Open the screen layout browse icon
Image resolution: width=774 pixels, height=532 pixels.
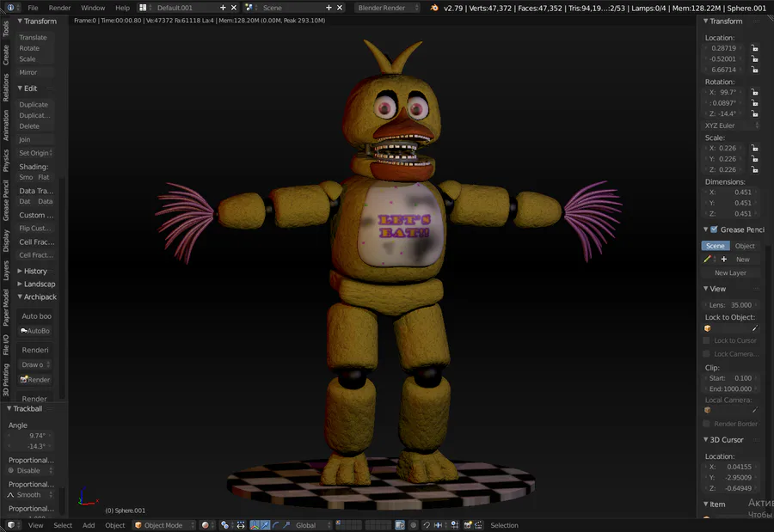pos(143,8)
